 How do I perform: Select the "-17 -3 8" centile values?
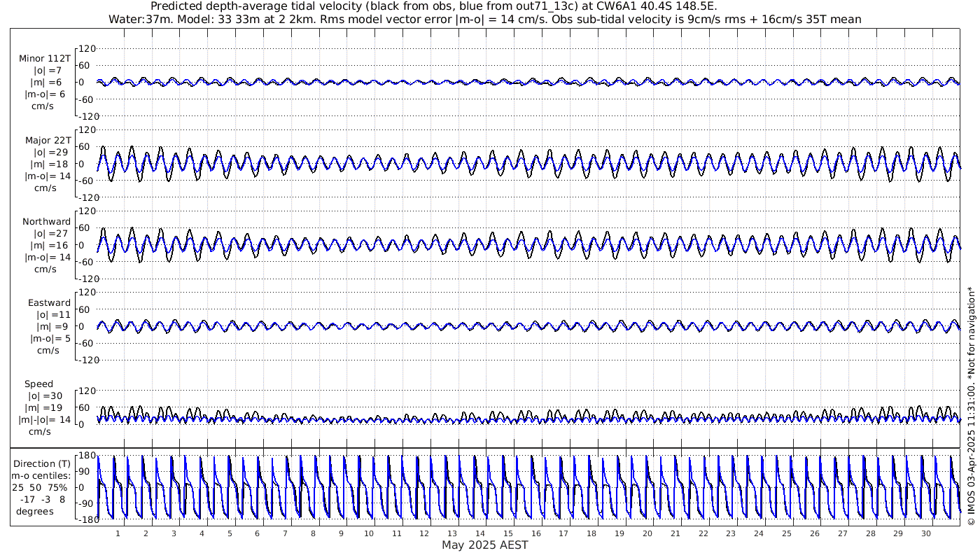[x=43, y=499]
